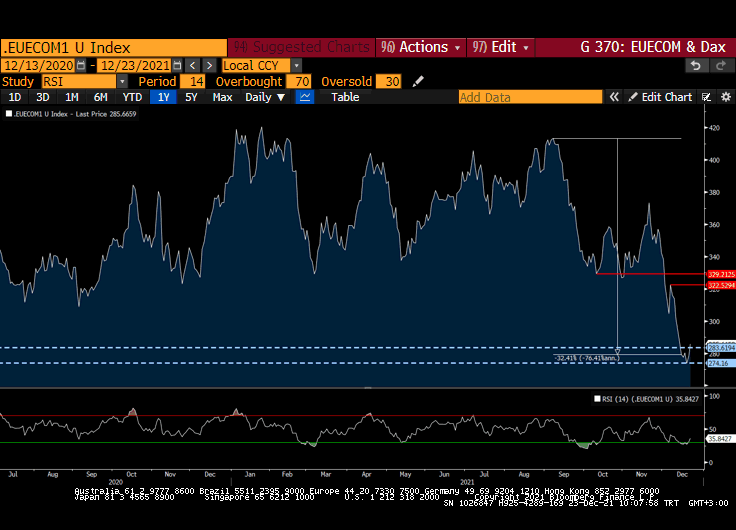
Task: Click the Edit Chart button
Action: [661, 97]
